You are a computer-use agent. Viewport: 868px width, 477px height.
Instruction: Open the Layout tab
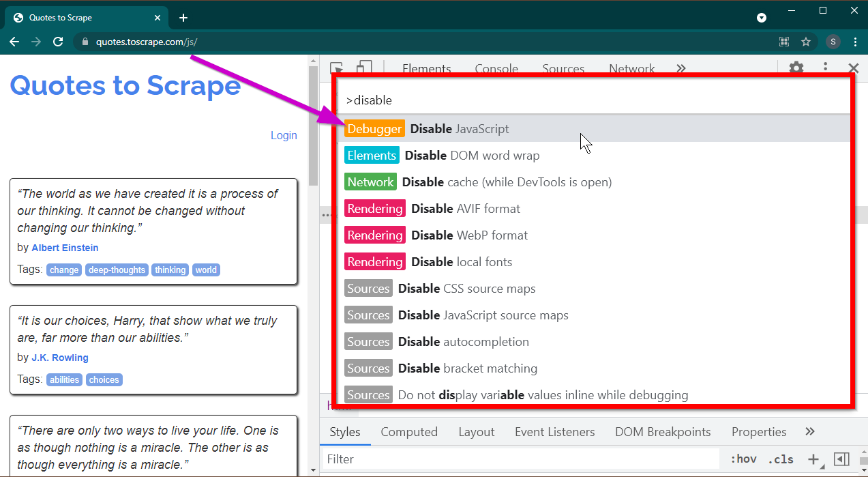click(x=477, y=432)
